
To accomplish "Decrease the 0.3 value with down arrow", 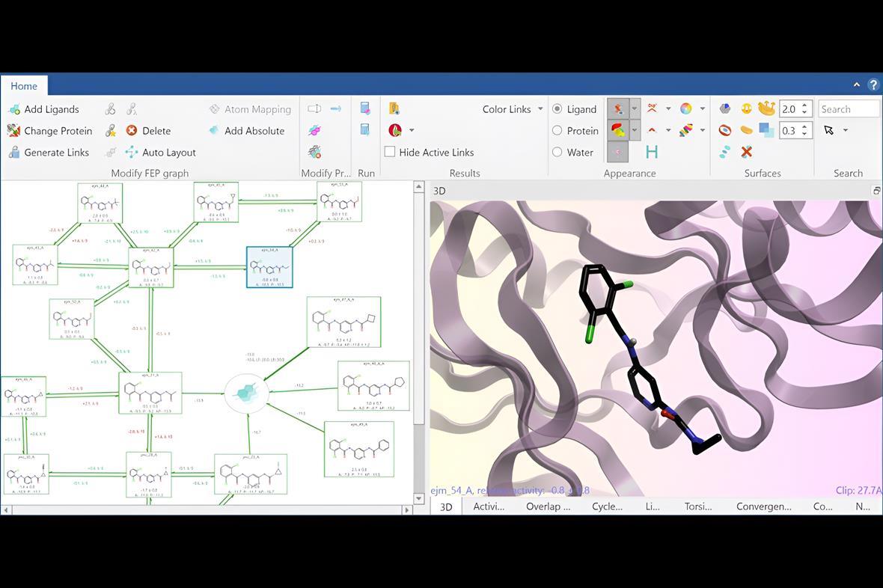I will (804, 134).
